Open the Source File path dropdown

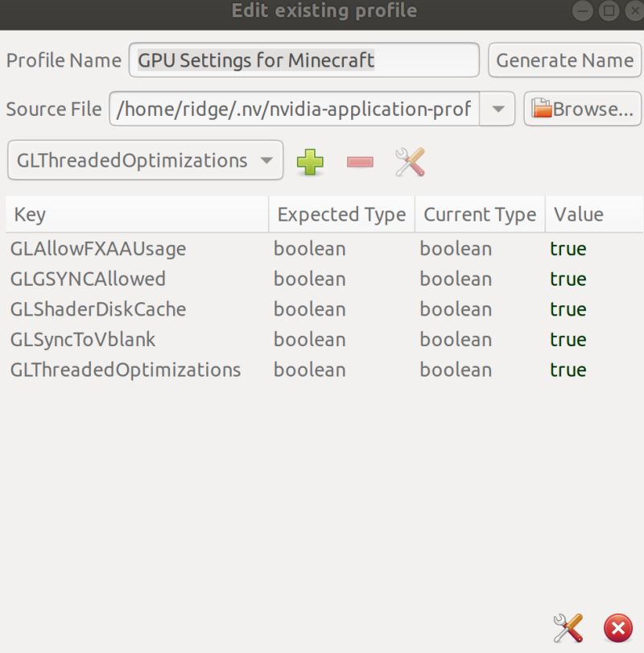click(499, 109)
